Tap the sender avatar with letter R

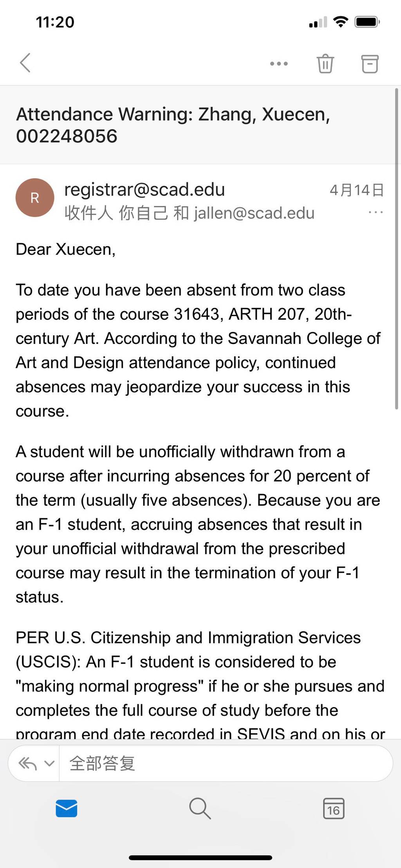[x=35, y=198]
